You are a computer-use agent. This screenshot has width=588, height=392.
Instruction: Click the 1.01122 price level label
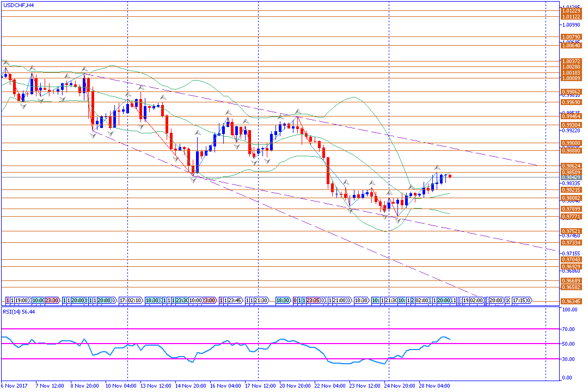[571, 16]
